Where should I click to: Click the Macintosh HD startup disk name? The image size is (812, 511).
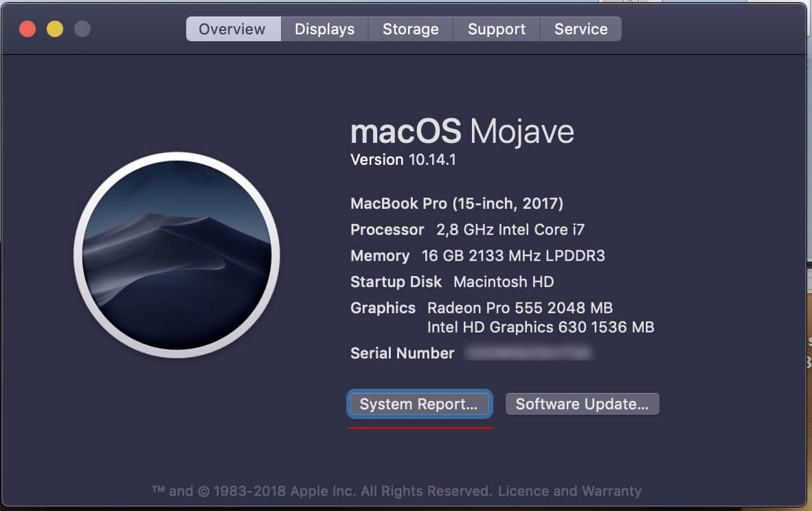tap(503, 282)
